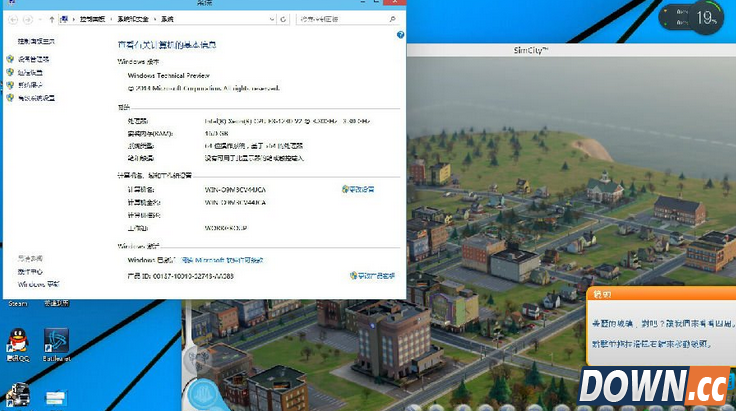The width and height of the screenshot is (736, 411).
Task: Open the recent locations dropdown beside the Forward arrow
Action: pyautogui.click(x=40, y=19)
